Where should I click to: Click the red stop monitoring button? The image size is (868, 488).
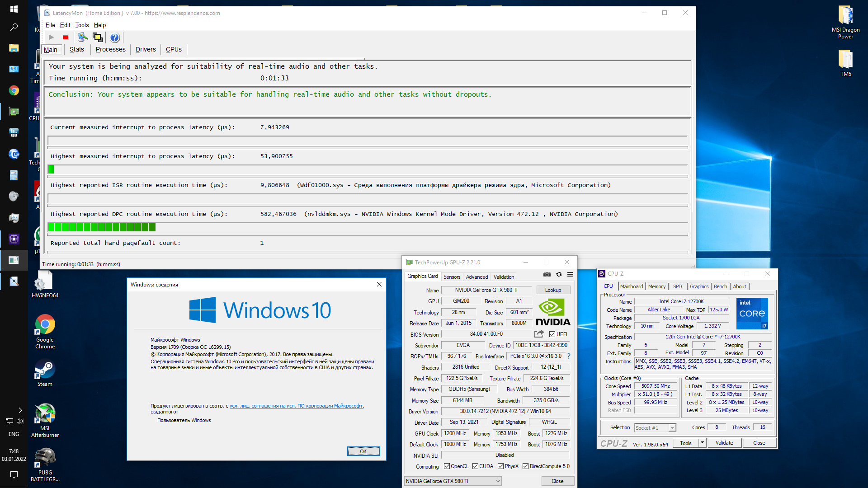point(66,38)
